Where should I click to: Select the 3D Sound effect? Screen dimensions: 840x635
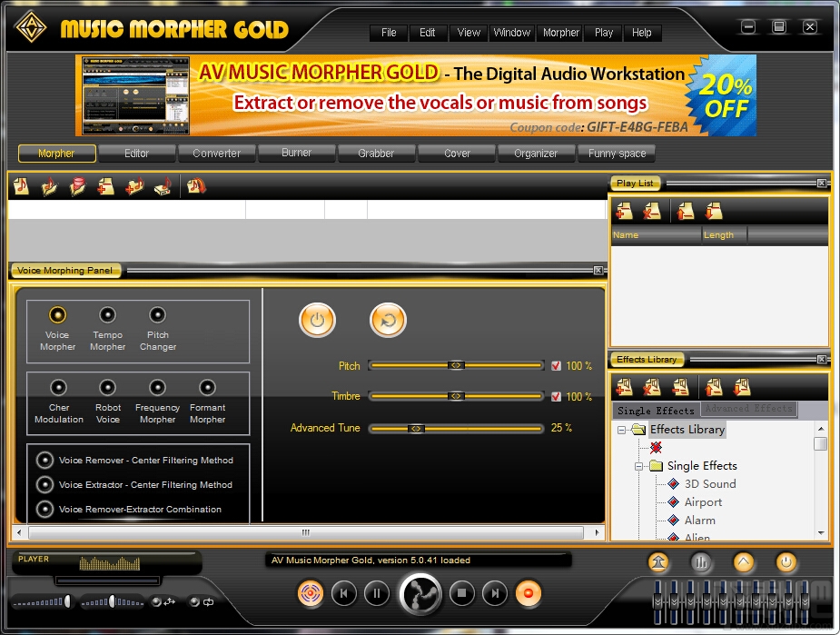[710, 484]
